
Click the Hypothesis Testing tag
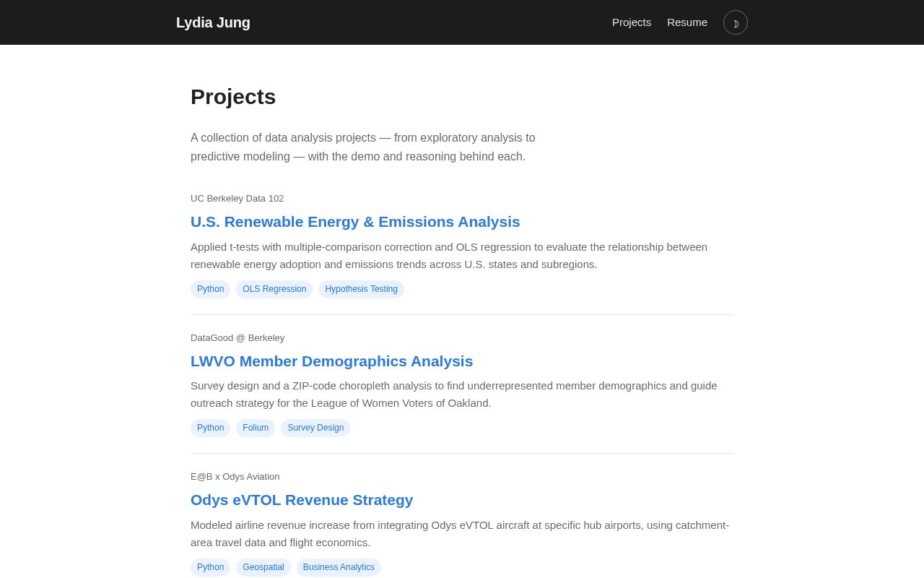point(361,289)
